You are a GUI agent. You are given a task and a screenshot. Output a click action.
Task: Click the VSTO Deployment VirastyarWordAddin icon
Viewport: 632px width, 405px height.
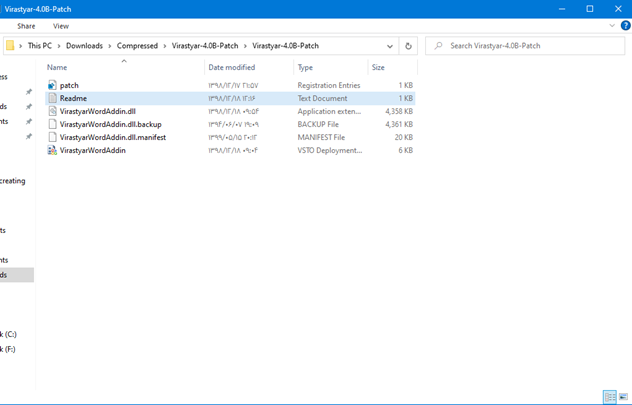click(52, 150)
